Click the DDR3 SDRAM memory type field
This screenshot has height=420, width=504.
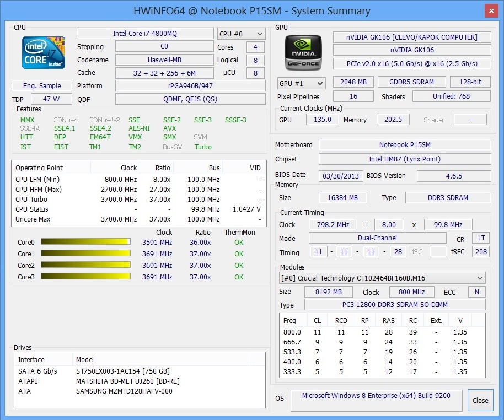click(448, 198)
